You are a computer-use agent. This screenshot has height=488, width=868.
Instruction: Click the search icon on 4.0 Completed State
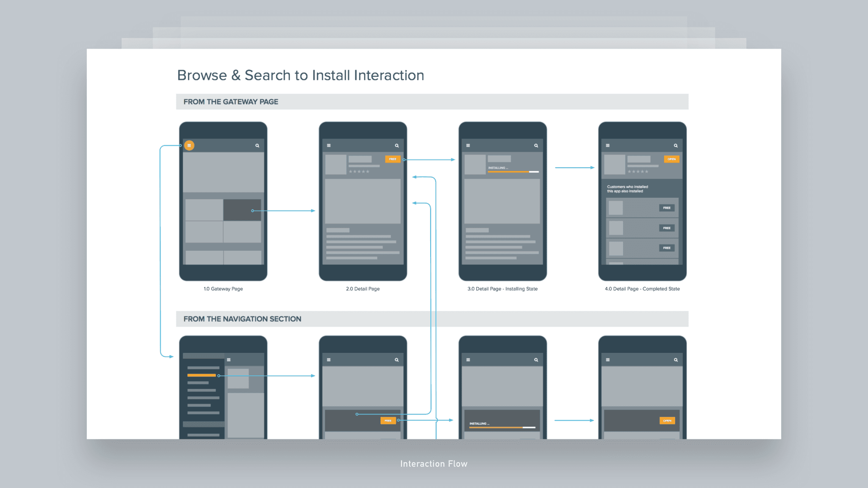point(676,145)
